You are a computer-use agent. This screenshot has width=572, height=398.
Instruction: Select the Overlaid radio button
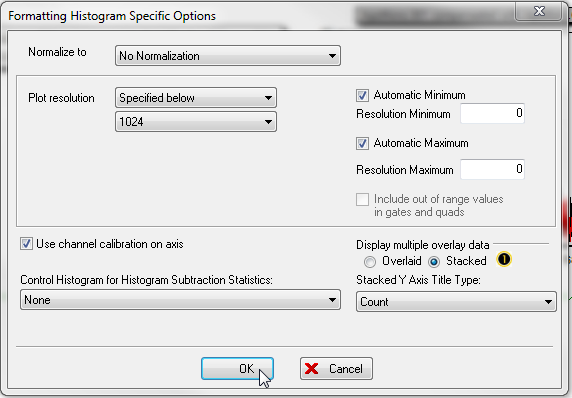click(370, 262)
